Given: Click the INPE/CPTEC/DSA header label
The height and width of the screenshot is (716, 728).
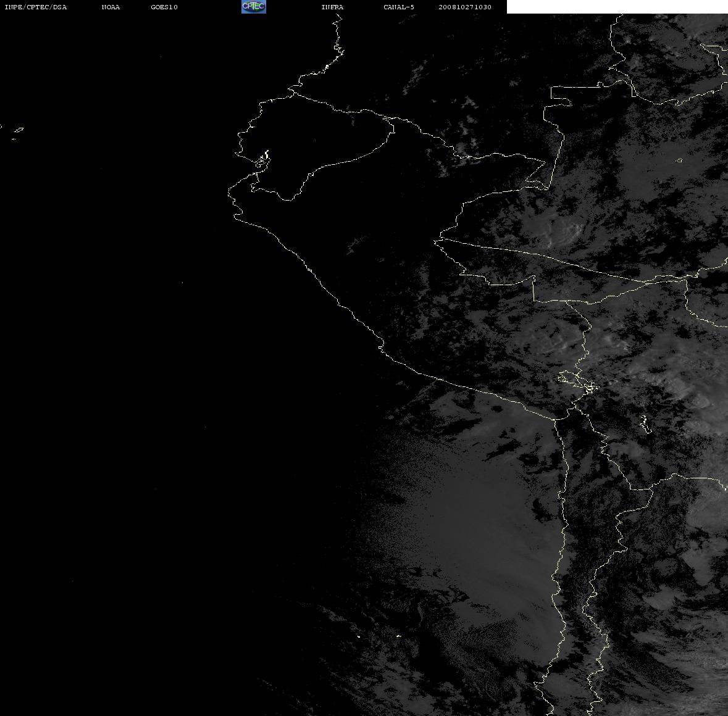Looking at the screenshot, I should tap(35, 7).
